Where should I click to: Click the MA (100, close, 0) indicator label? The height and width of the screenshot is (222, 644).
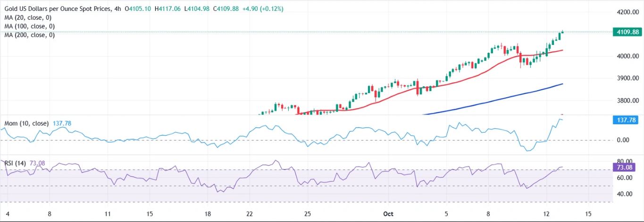point(31,26)
